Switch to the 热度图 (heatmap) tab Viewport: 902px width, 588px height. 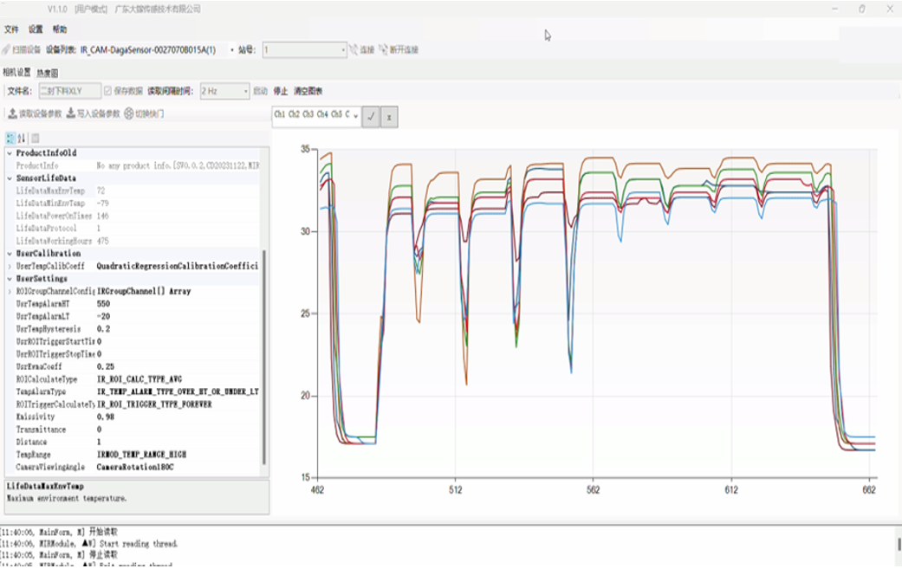point(48,74)
